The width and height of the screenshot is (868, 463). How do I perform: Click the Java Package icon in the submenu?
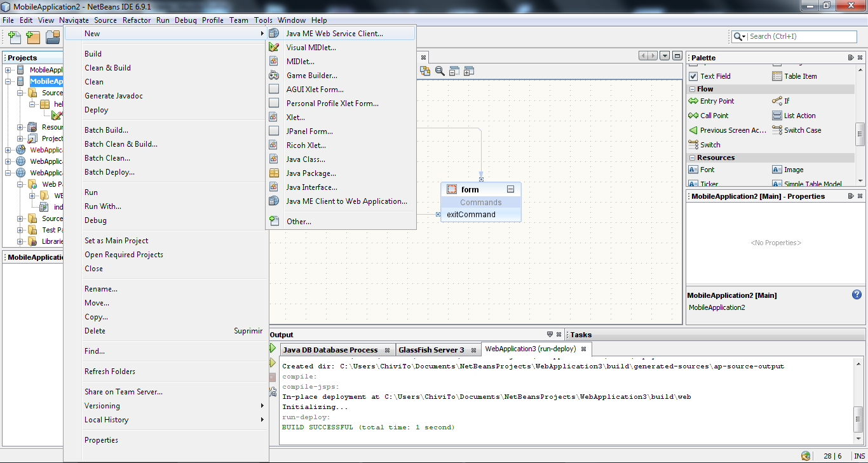pos(274,173)
